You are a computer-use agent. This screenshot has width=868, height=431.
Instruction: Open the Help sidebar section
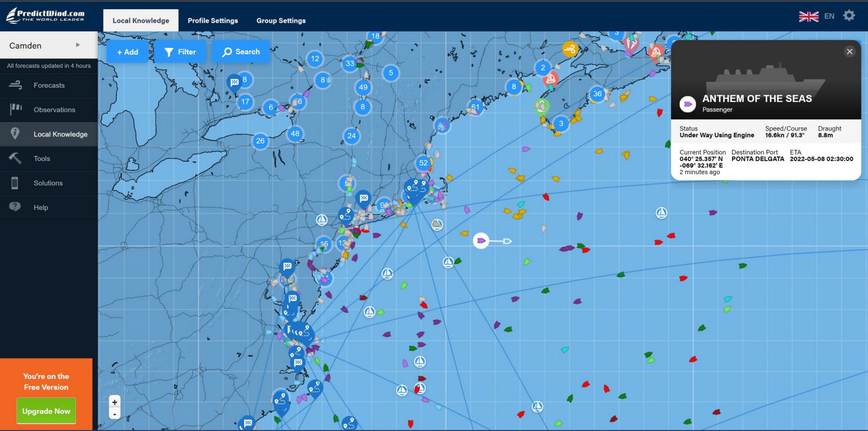point(49,207)
